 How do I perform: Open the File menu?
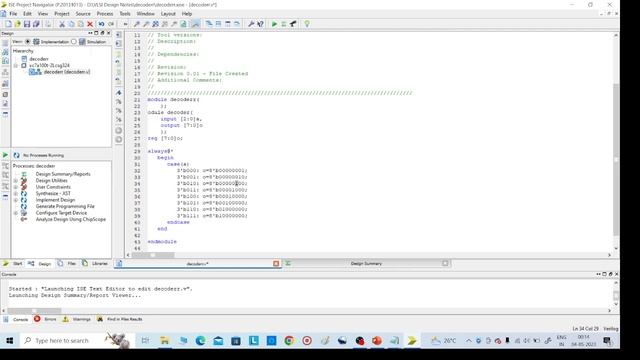tap(13, 14)
